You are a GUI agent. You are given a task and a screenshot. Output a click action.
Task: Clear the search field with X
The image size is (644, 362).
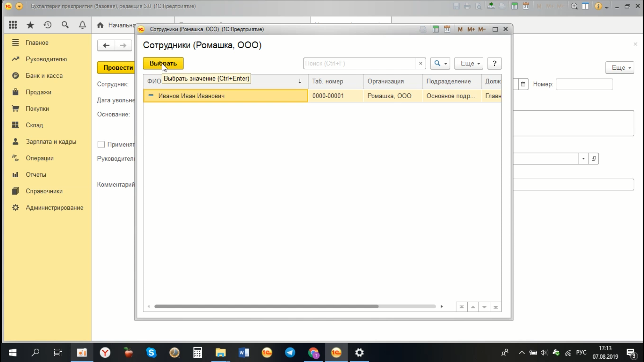[x=421, y=63]
